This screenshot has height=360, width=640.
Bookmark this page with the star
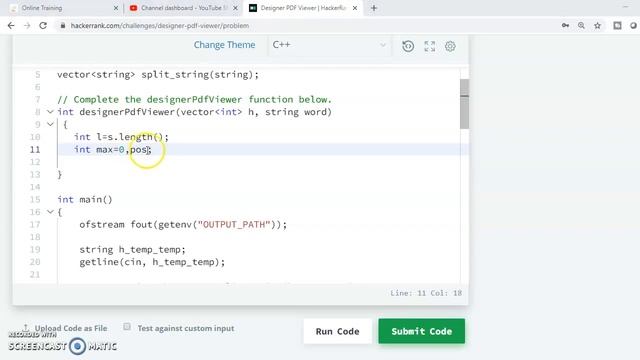(x=598, y=26)
